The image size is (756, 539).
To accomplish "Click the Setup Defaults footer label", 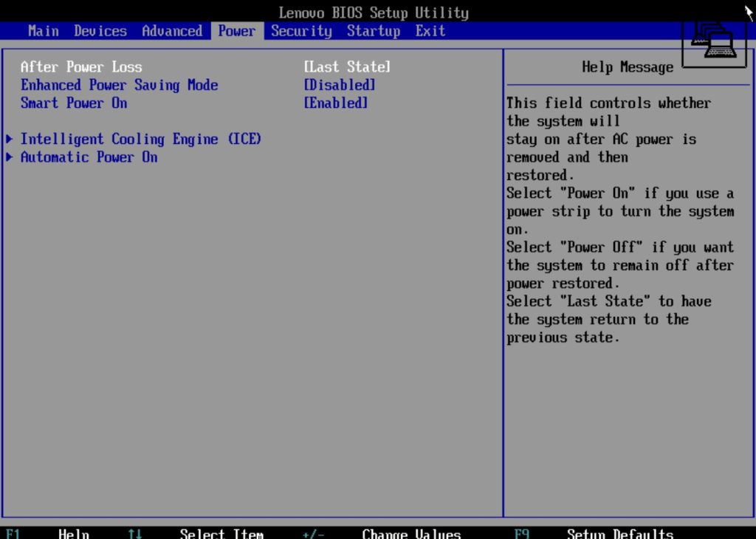I will (x=620, y=533).
